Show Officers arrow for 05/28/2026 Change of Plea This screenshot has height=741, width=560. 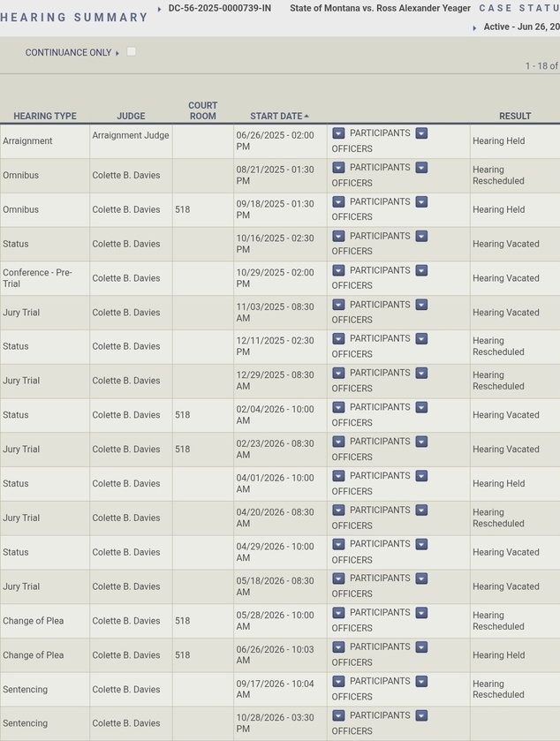421,613
